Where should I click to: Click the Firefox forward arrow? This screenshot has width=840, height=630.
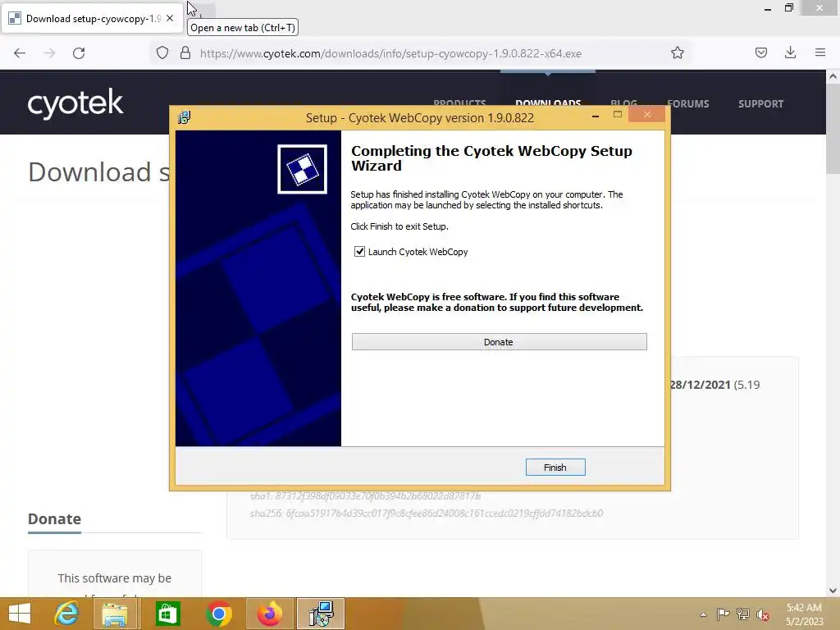49,53
